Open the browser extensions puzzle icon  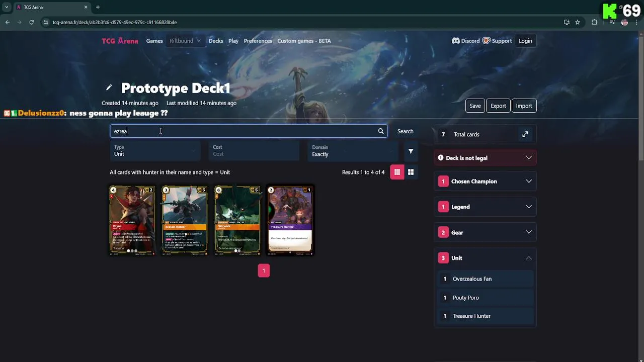tap(595, 22)
